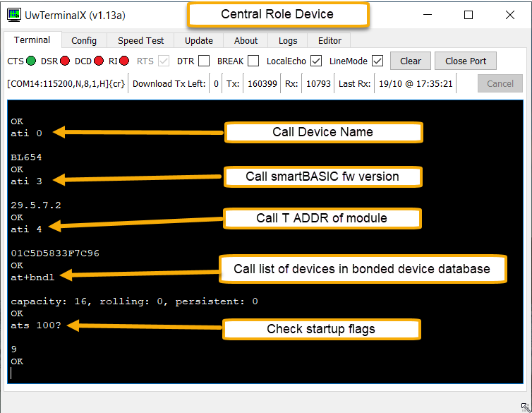Click the 'ati 4' command line

(x=27, y=229)
